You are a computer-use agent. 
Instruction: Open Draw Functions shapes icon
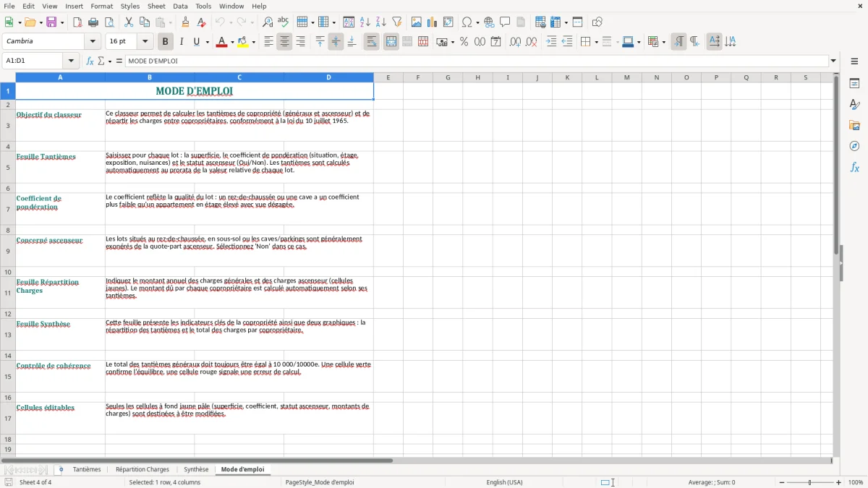(x=597, y=22)
